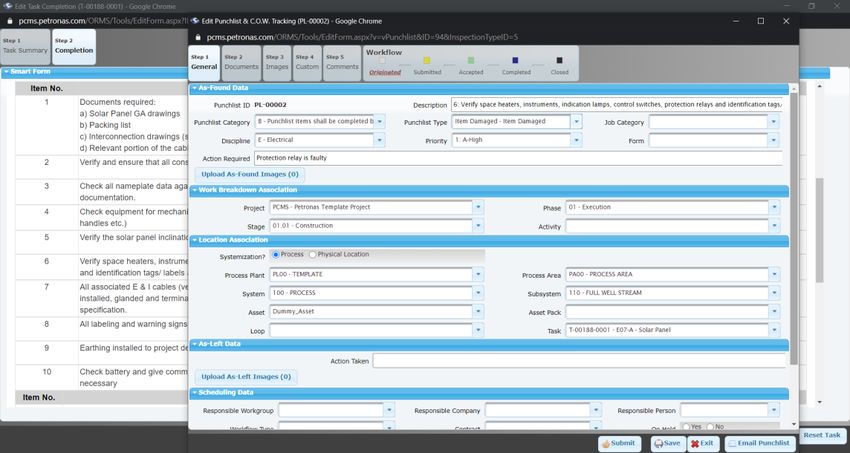The image size is (850, 453).
Task: Open the Responsible Company dropdown
Action: coord(596,410)
